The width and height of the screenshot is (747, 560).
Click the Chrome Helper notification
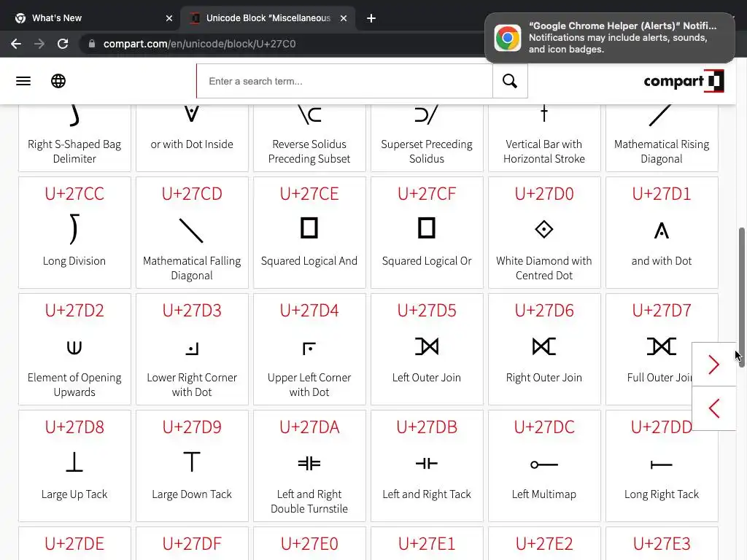pyautogui.click(x=609, y=38)
